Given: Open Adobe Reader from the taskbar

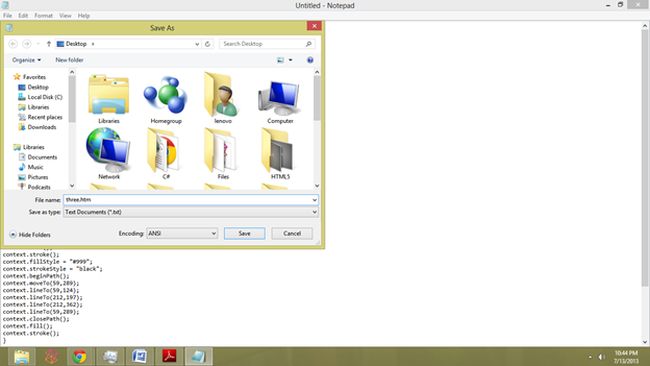Looking at the screenshot, I should coord(169,356).
